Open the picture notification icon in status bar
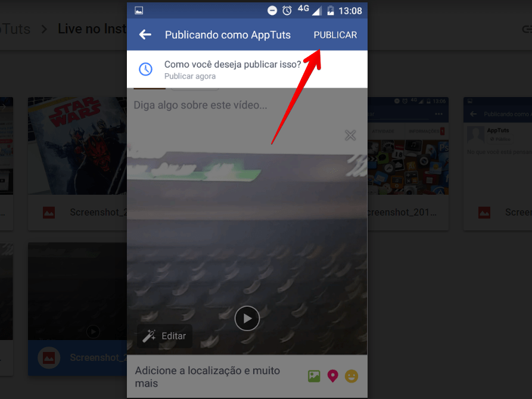This screenshot has height=399, width=532. [x=139, y=11]
